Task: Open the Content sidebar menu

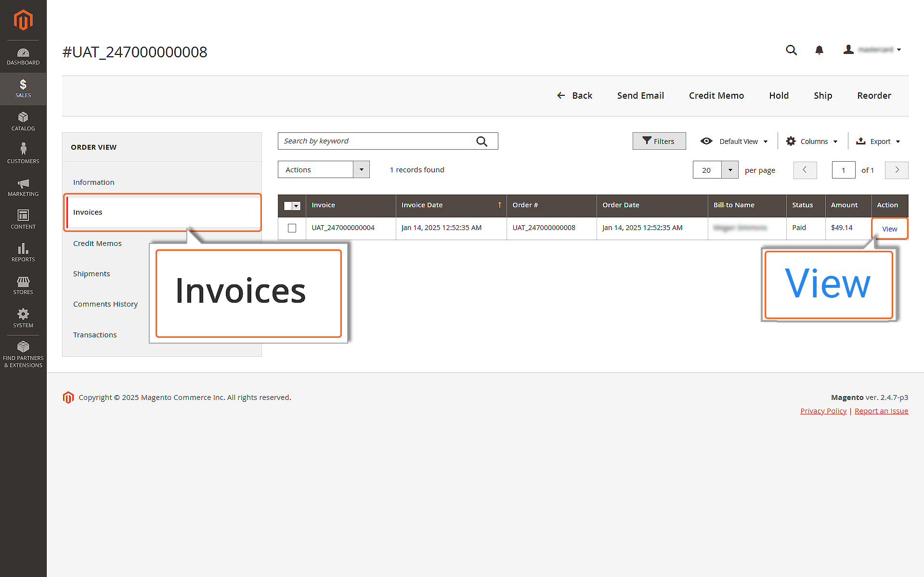Action: 23,220
